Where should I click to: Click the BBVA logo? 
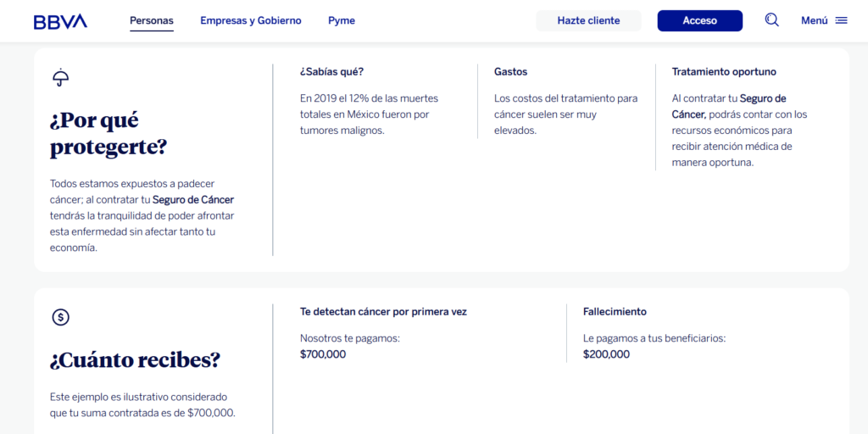click(60, 21)
